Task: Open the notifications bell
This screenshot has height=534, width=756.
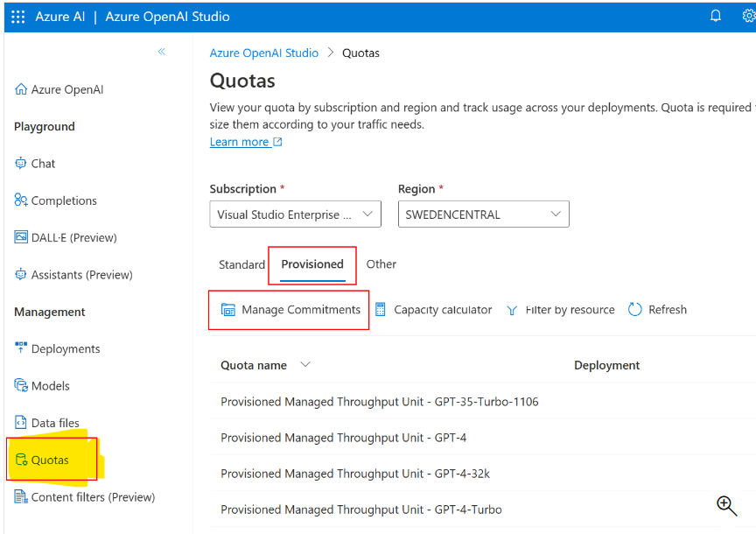Action: click(716, 16)
